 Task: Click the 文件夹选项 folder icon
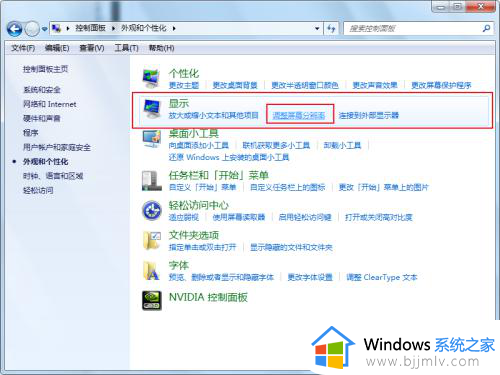point(151,240)
